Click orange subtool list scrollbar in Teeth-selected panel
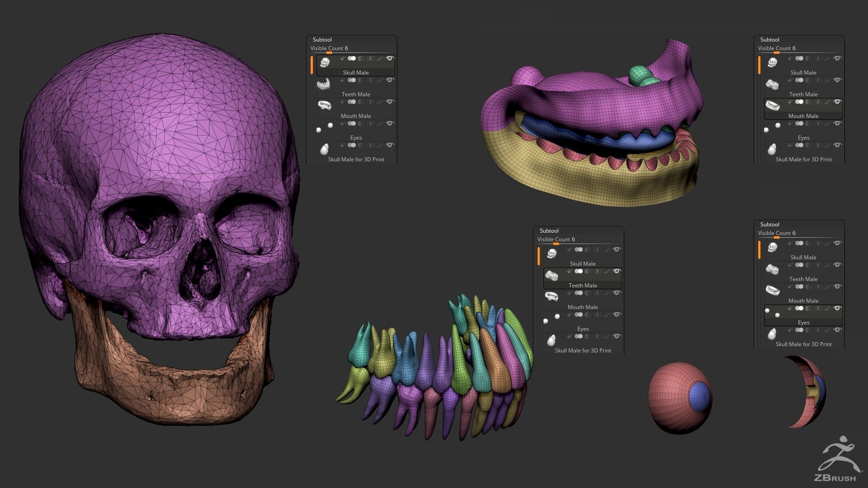The height and width of the screenshot is (488, 868). [538, 256]
